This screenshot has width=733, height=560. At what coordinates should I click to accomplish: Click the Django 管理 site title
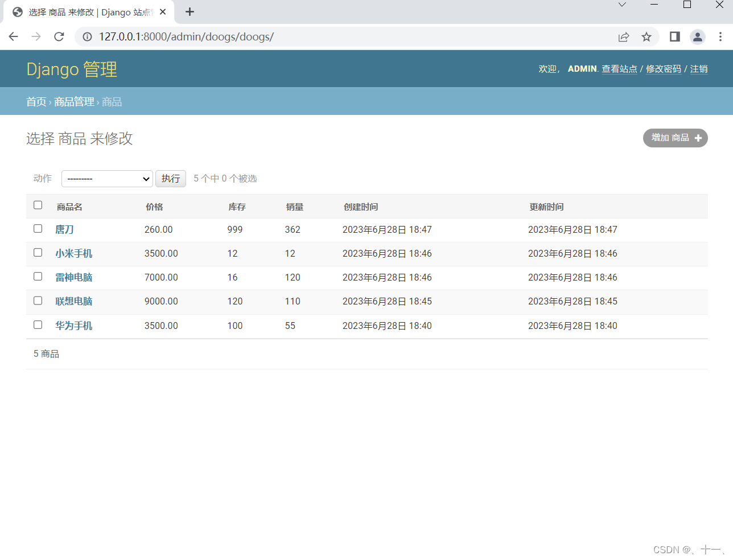click(x=72, y=69)
